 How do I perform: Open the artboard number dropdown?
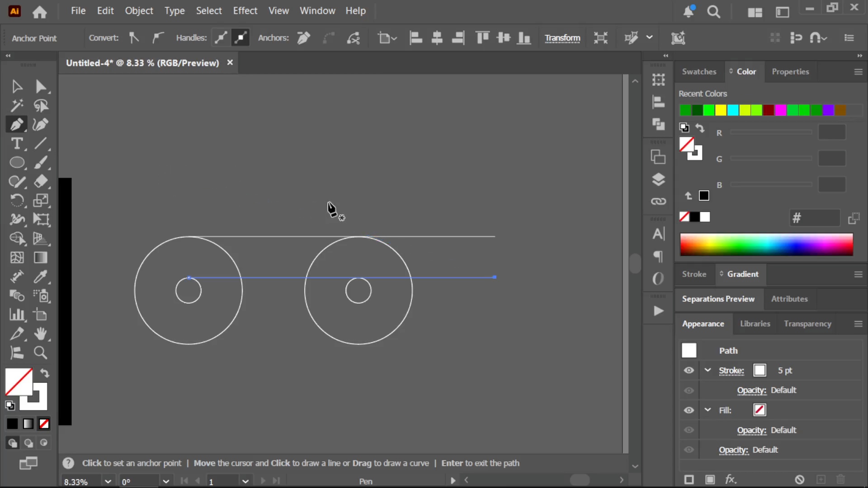(x=245, y=481)
